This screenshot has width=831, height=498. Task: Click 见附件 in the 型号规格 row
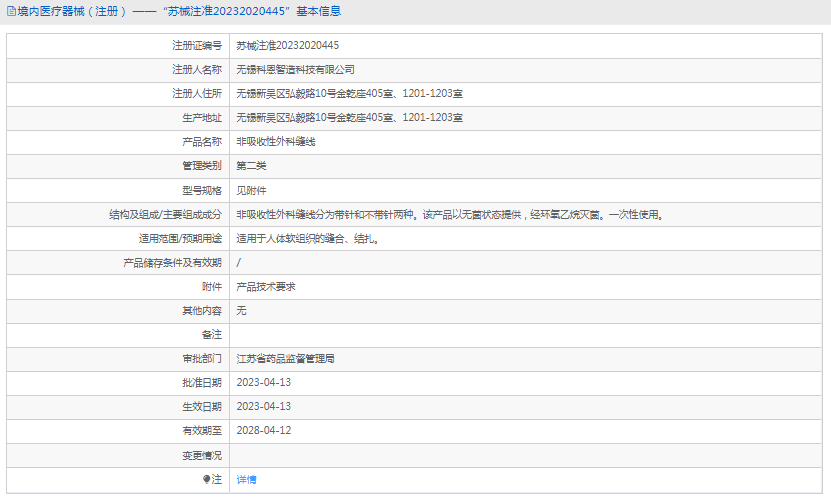[251, 190]
